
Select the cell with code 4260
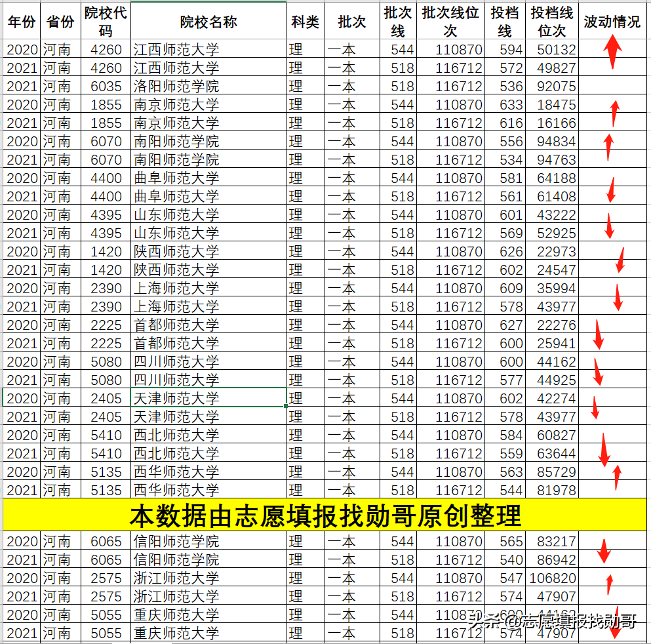pos(105,49)
